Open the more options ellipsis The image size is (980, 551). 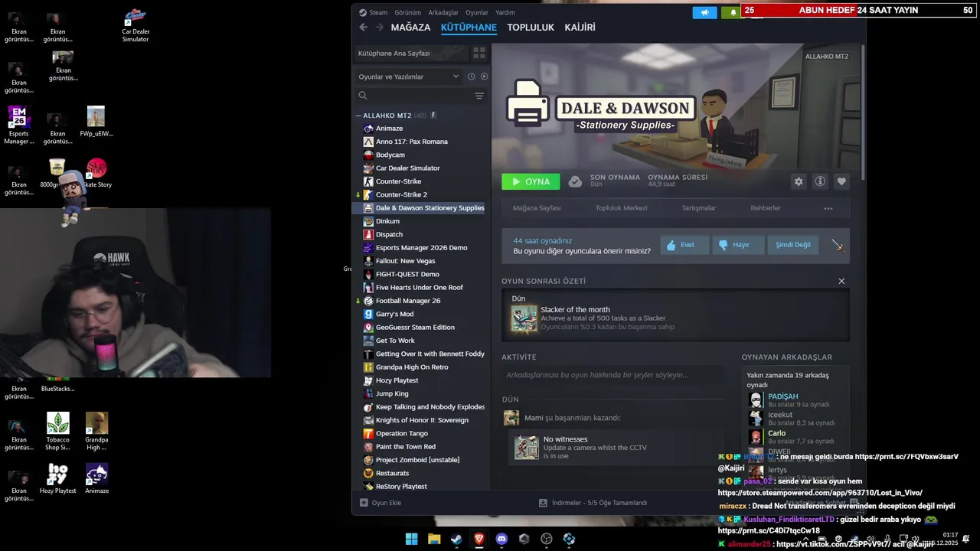pos(828,208)
